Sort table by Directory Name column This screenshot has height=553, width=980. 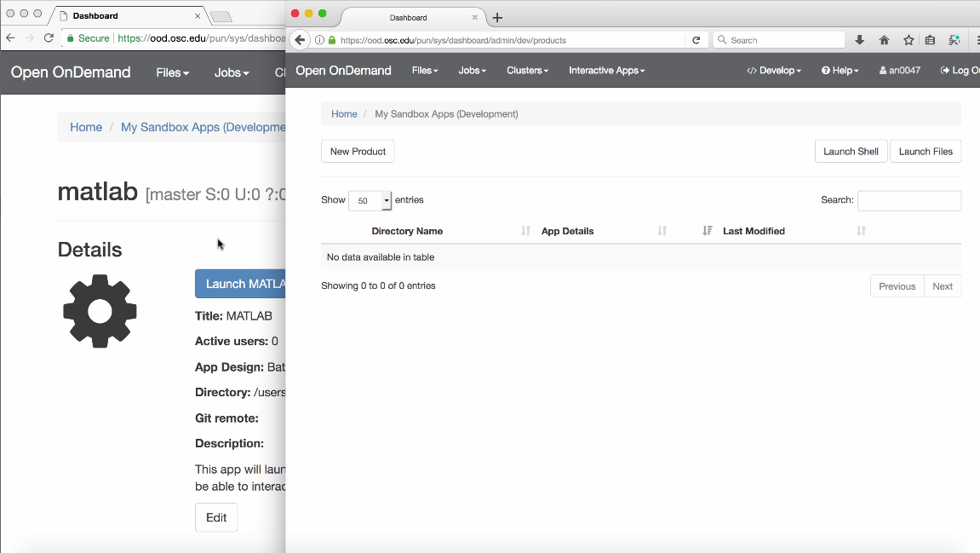coord(407,231)
